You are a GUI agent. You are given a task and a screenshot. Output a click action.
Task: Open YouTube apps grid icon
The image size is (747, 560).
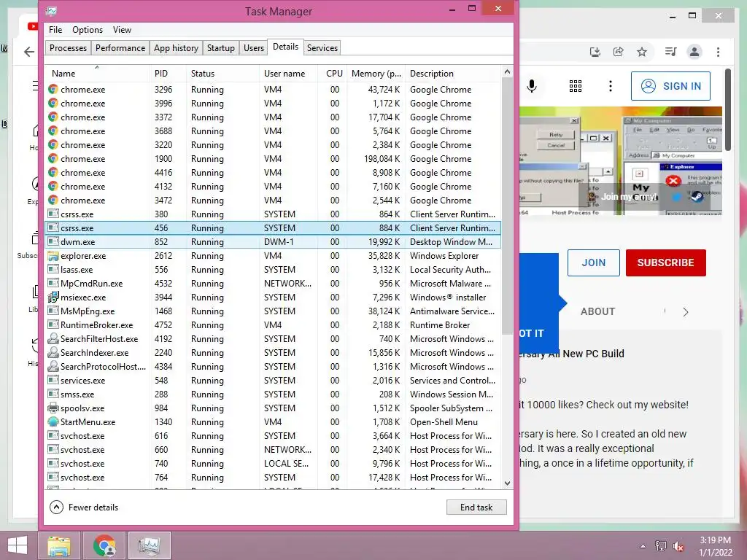[x=576, y=86]
